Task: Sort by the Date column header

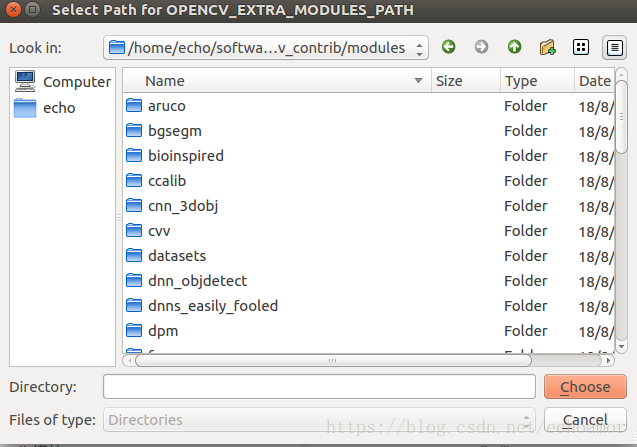Action: [x=595, y=81]
